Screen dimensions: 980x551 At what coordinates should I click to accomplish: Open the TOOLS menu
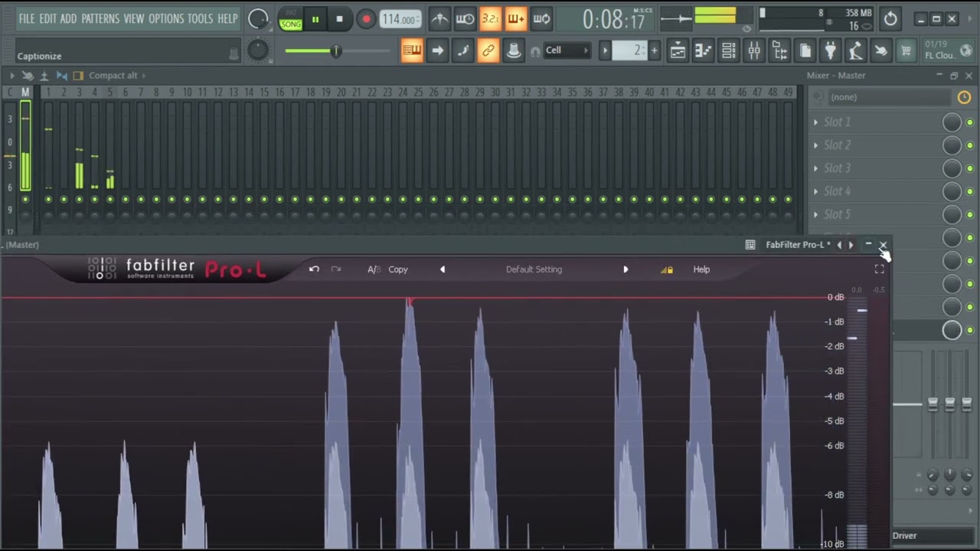tap(200, 18)
